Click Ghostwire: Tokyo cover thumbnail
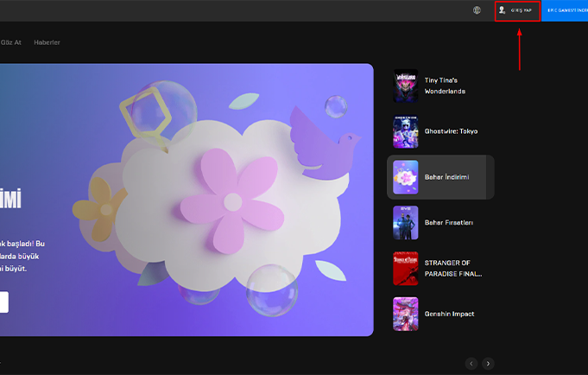 [x=406, y=131]
